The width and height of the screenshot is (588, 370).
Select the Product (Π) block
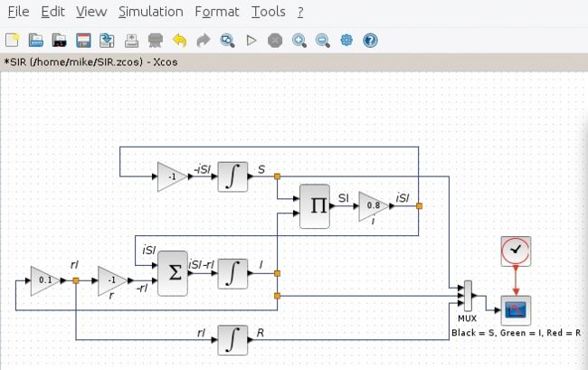click(318, 206)
